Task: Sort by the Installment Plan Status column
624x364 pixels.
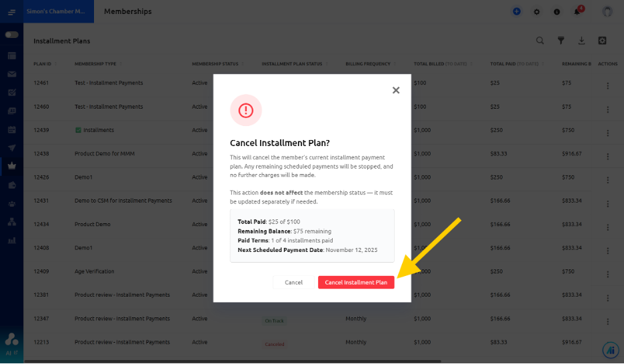Action: tap(295, 63)
